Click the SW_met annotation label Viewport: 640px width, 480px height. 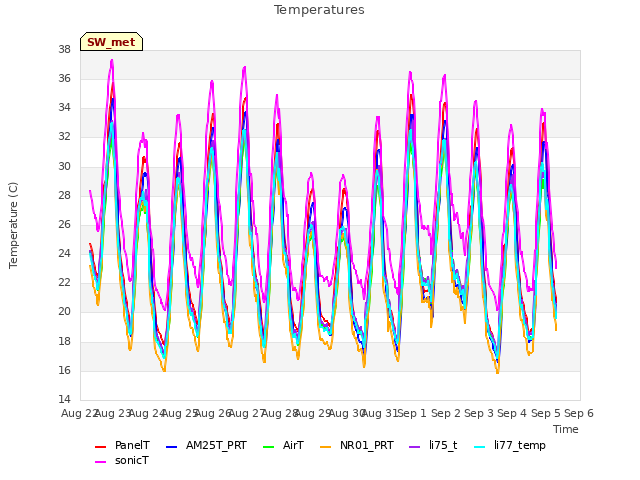(x=111, y=42)
